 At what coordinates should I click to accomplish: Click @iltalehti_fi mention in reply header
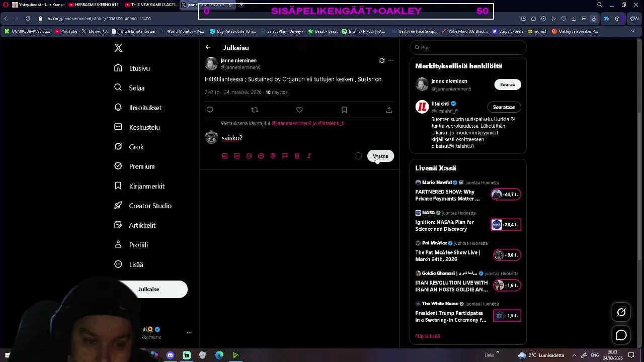(x=331, y=123)
